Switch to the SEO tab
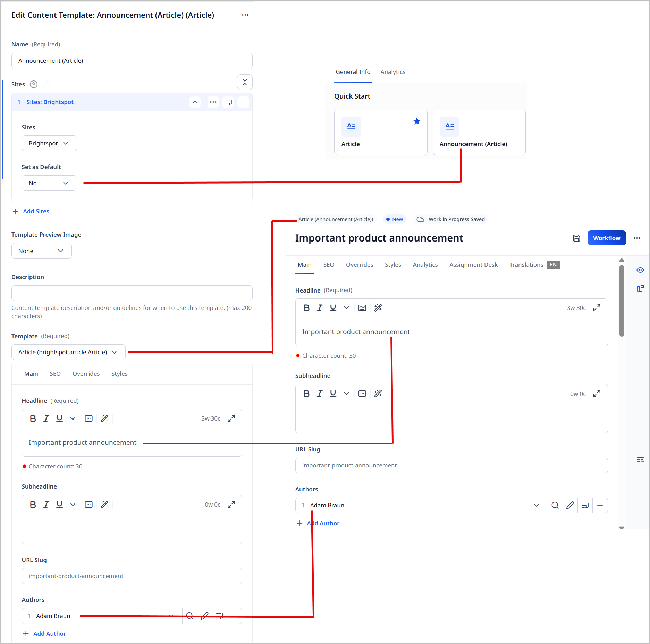The image size is (650, 644). click(329, 265)
